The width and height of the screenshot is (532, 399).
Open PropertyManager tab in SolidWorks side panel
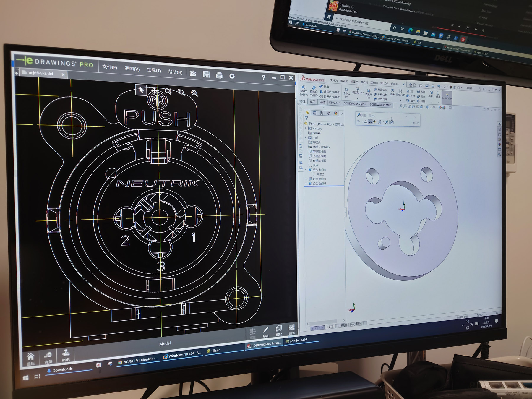[x=314, y=113]
